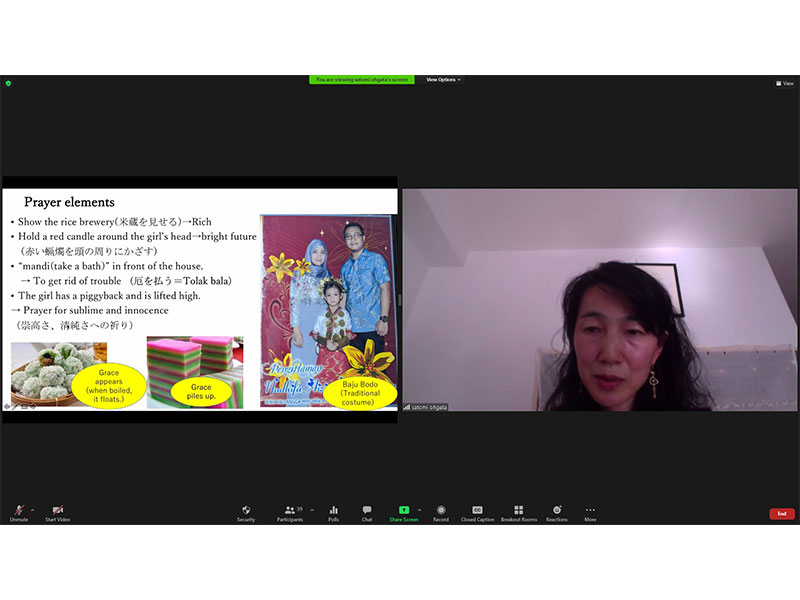Screen dimensions: 800x600
Task: Click the satomi ohgata speaker video tile
Action: pos(600,300)
